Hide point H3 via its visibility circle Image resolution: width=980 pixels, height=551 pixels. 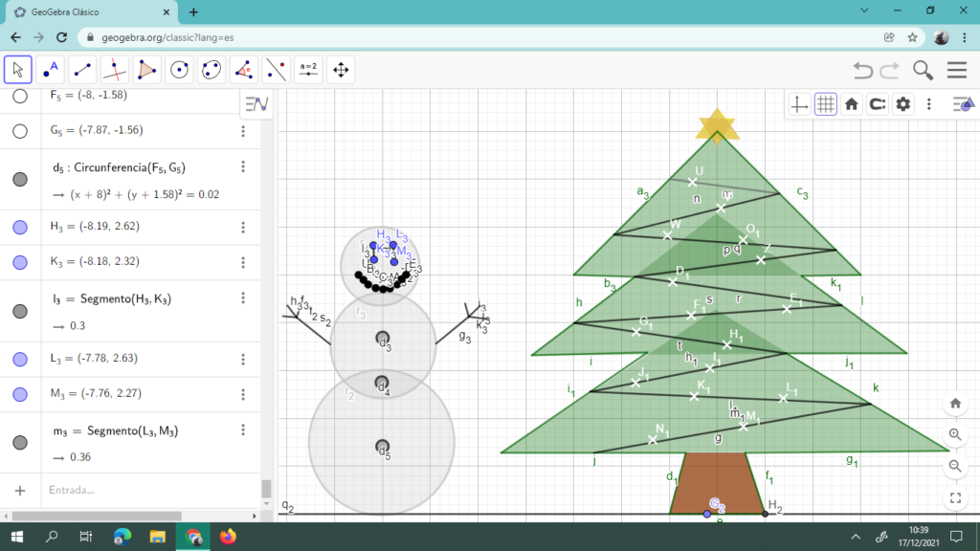click(20, 228)
